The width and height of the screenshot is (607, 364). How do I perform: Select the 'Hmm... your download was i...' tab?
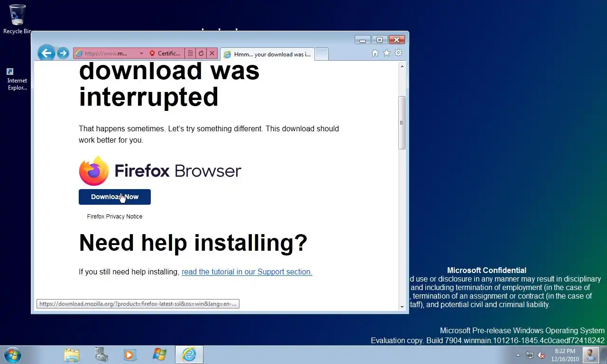tap(267, 54)
